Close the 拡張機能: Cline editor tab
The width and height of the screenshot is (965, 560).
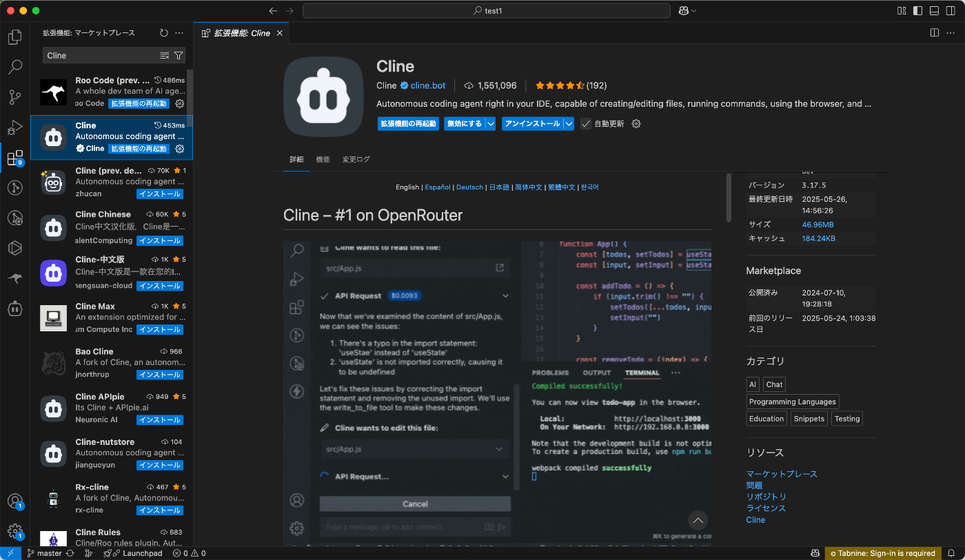[280, 33]
